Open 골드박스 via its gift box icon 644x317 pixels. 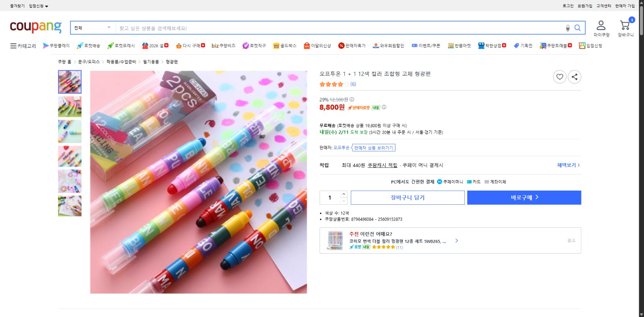[x=276, y=46]
